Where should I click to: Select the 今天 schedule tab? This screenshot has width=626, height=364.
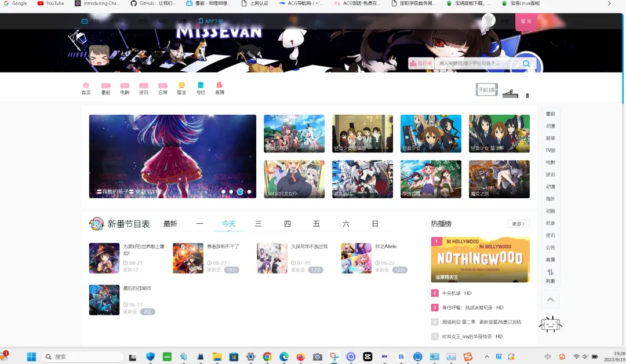tap(229, 224)
